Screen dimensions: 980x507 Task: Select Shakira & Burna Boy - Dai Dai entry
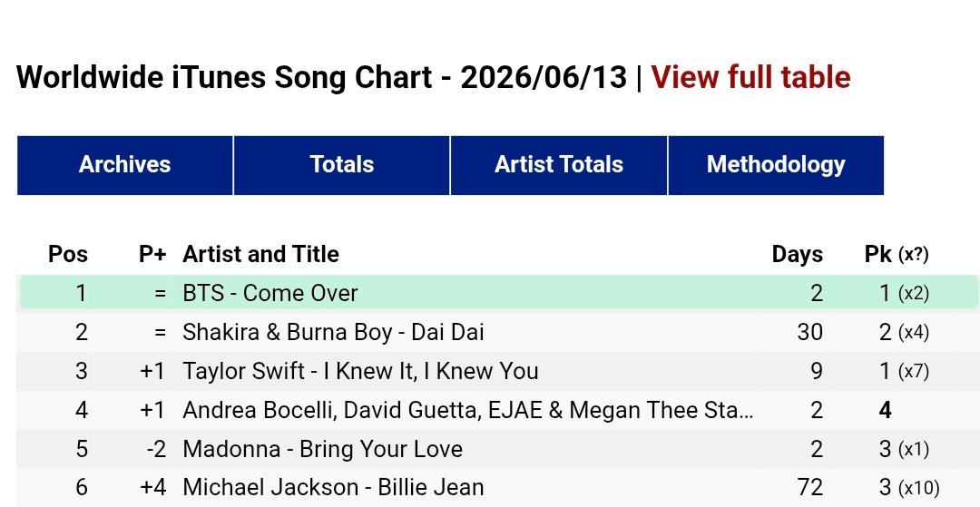pos(333,332)
